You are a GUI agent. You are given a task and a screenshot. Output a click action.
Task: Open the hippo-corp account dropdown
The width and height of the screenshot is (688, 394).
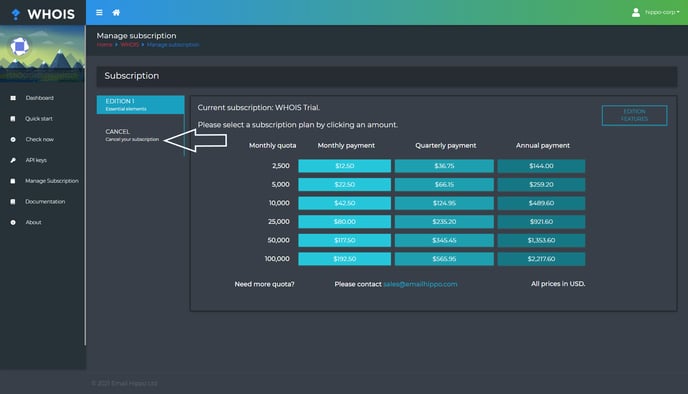pos(662,12)
